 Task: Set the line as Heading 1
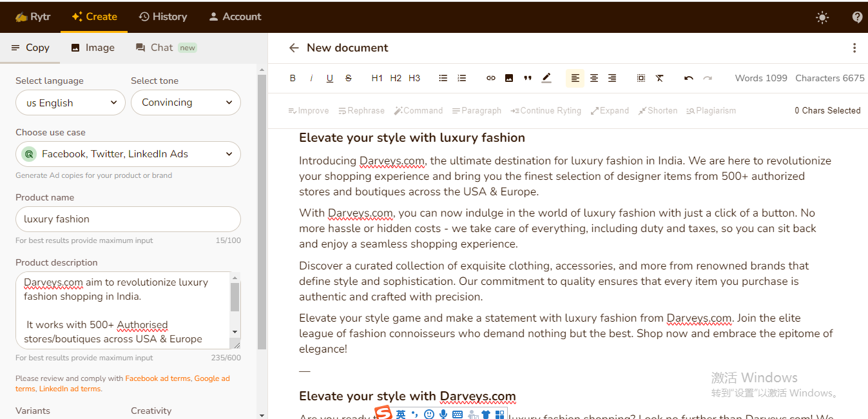click(x=377, y=78)
